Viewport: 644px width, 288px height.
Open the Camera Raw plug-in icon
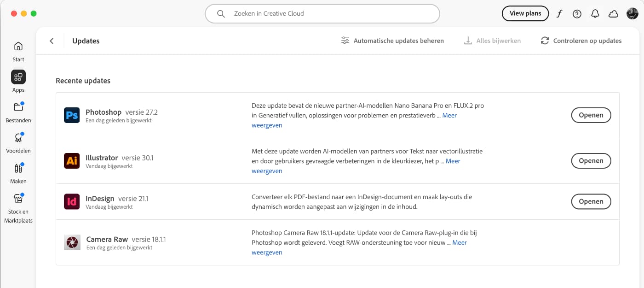[71, 243]
